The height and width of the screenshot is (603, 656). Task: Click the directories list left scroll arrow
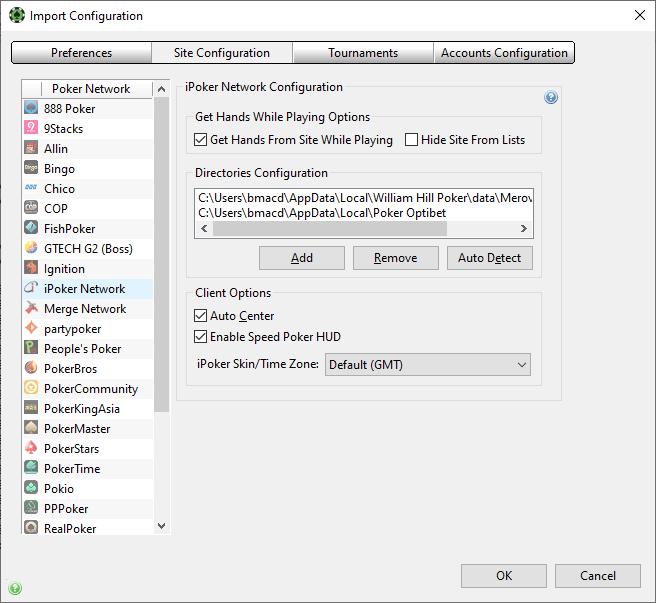[x=204, y=228]
